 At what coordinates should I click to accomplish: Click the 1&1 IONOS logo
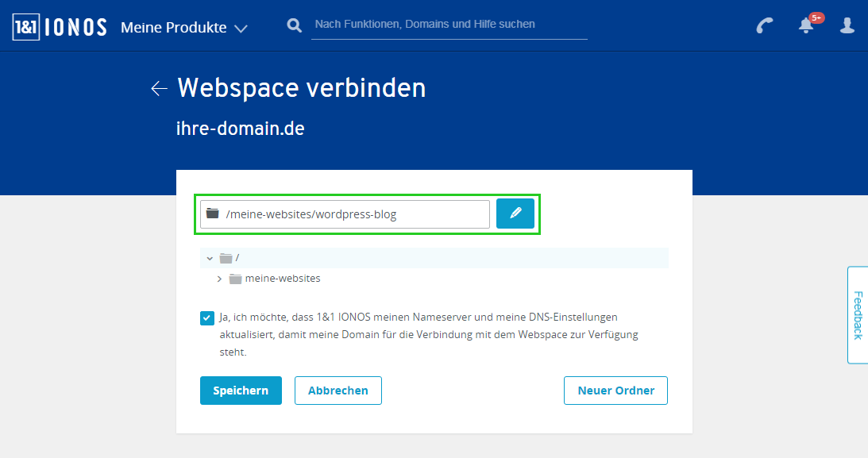point(60,26)
